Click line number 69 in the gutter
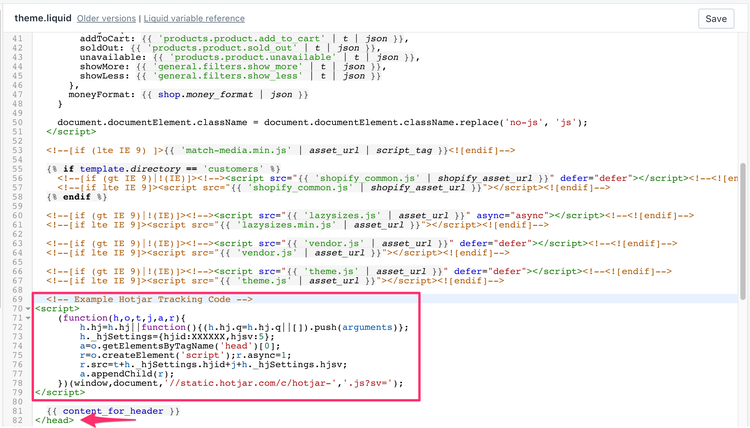This screenshot has width=750, height=428. click(17, 299)
